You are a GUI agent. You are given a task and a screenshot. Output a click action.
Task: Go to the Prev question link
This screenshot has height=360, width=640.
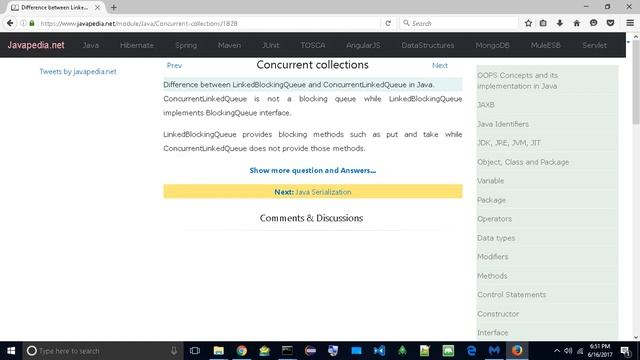click(x=174, y=65)
